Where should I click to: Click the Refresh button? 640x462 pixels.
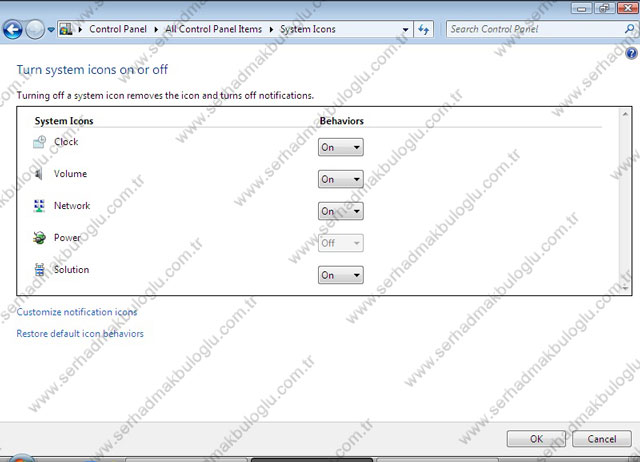tap(424, 29)
